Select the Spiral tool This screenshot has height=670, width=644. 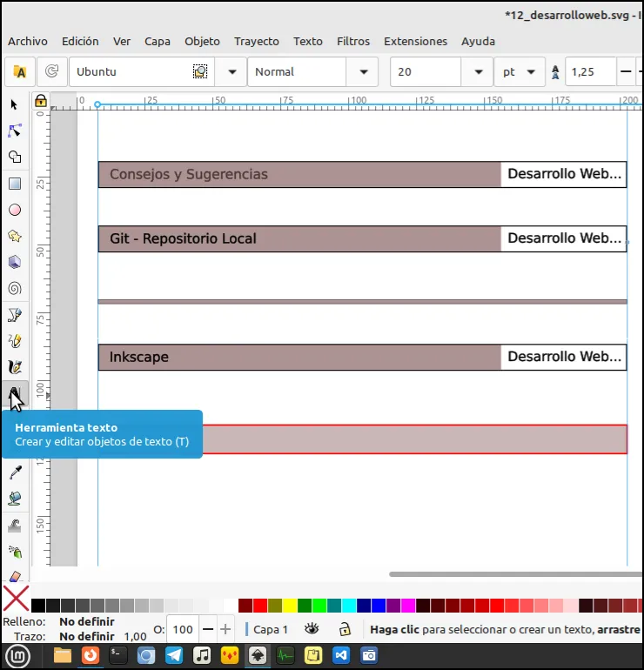tap(15, 288)
